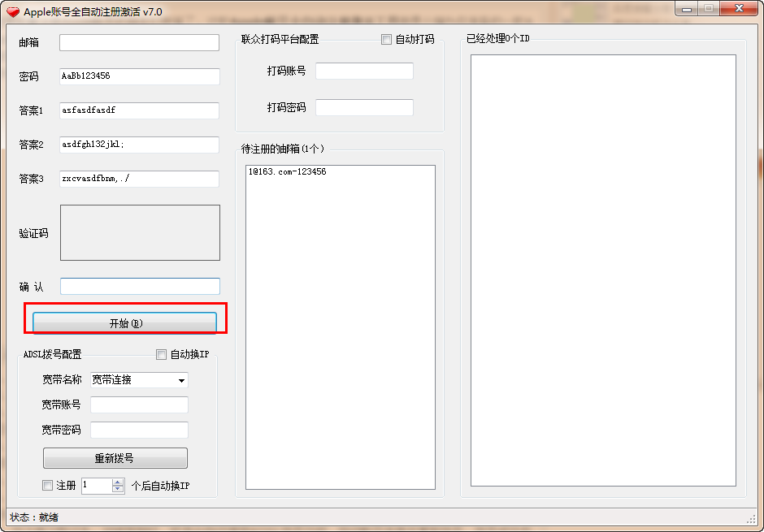Viewport: 764px width, 532px height.
Task: Click the 密码 field containing AaBb123456
Action: point(139,76)
